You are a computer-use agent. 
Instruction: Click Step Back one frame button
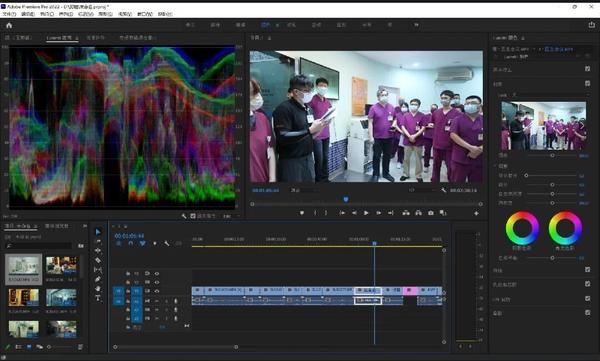coord(354,213)
